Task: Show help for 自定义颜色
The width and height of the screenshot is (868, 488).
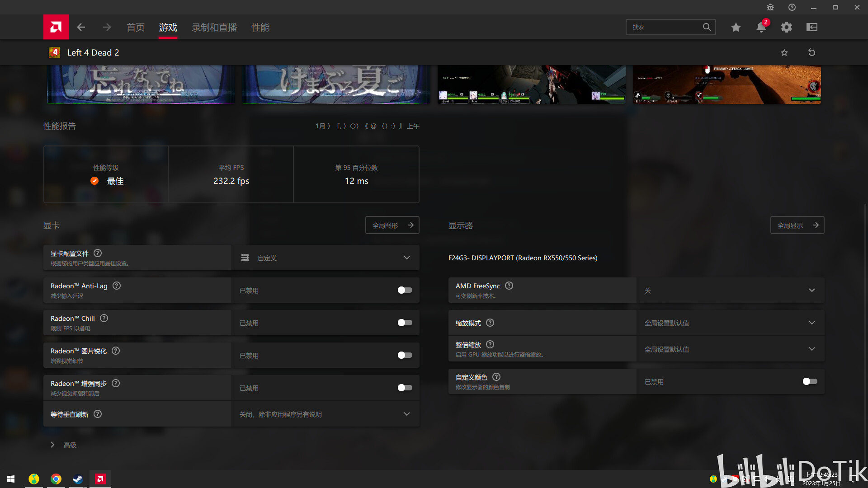Action: tap(496, 377)
